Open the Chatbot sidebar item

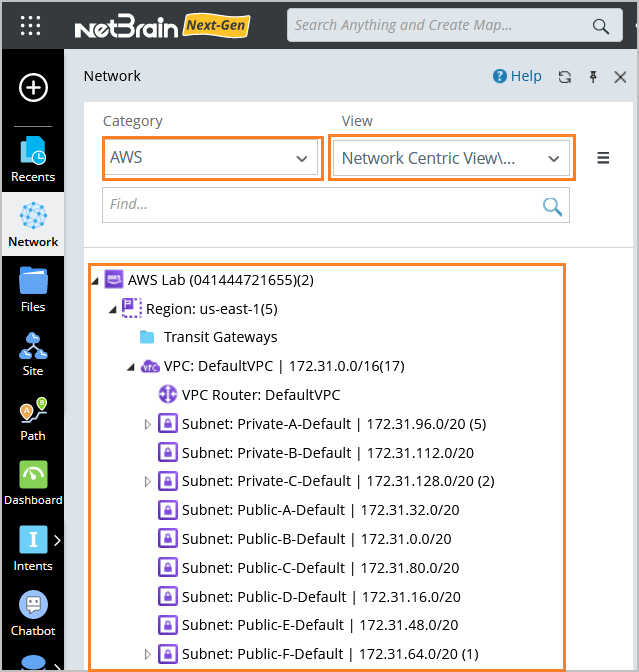point(33,612)
